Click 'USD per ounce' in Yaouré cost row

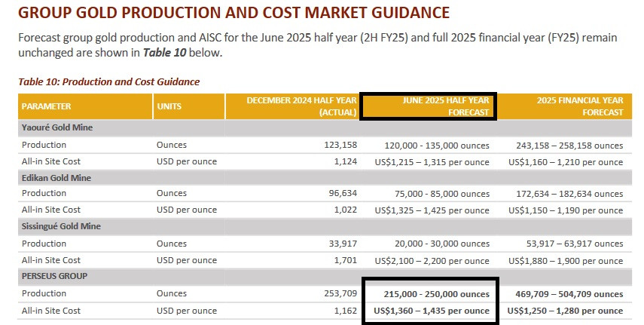(187, 161)
